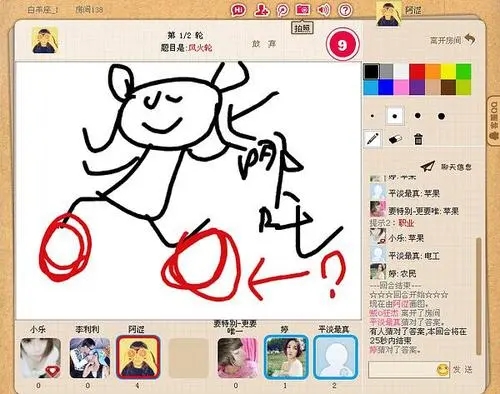This screenshot has height=394, width=500.
Task: Open player 平淡最真 avatar
Action: coord(336,357)
